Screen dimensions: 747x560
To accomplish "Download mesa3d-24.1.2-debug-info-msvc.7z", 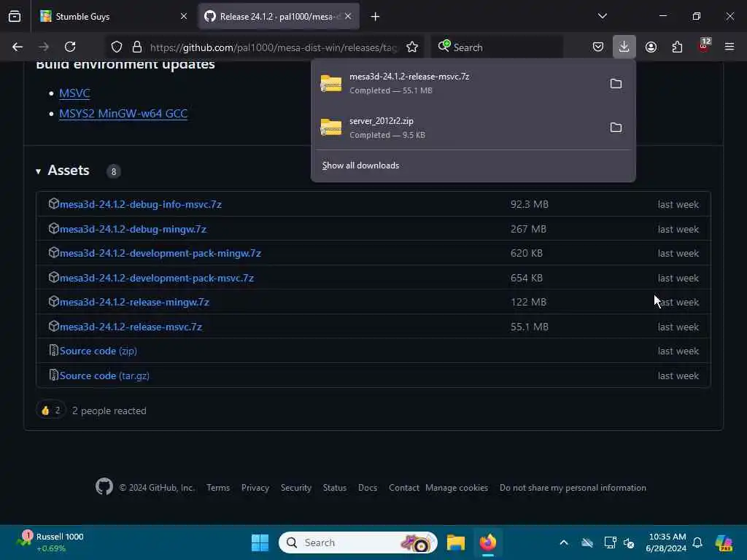I will click(x=141, y=204).
